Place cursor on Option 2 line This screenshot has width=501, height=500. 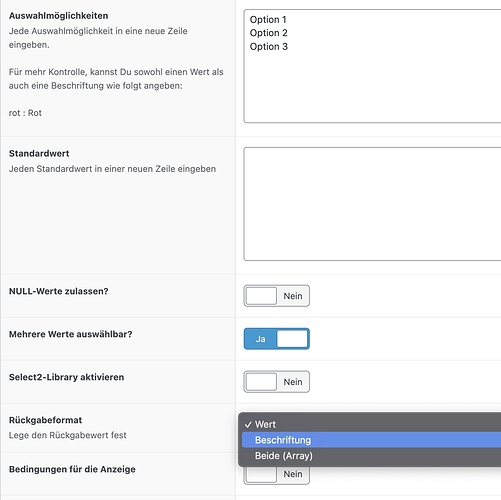click(x=268, y=33)
